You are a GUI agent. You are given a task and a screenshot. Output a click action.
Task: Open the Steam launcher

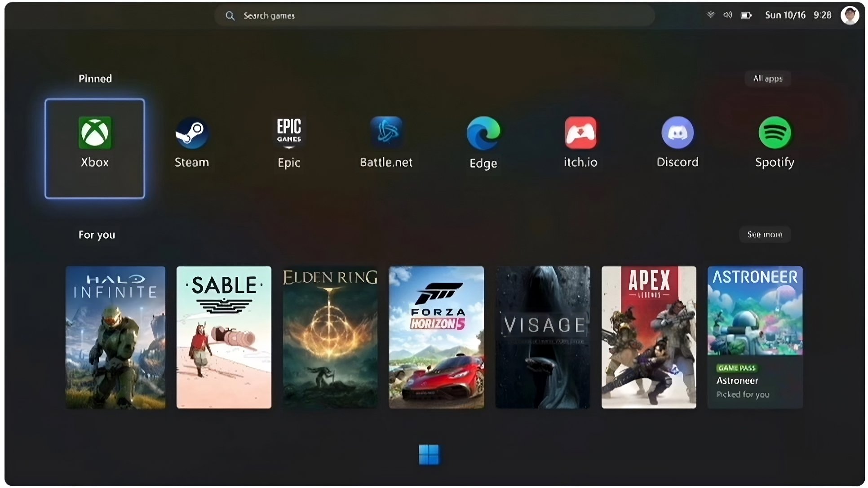[x=192, y=143]
